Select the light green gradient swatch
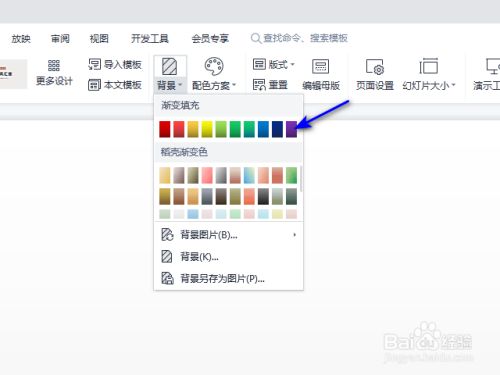This screenshot has height=375, width=500. point(221,129)
